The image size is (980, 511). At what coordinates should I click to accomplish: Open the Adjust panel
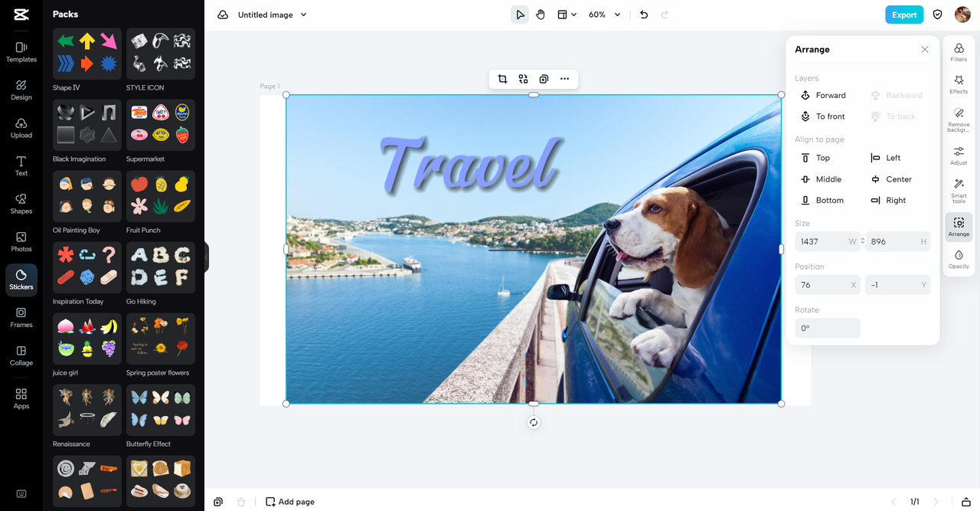(958, 155)
